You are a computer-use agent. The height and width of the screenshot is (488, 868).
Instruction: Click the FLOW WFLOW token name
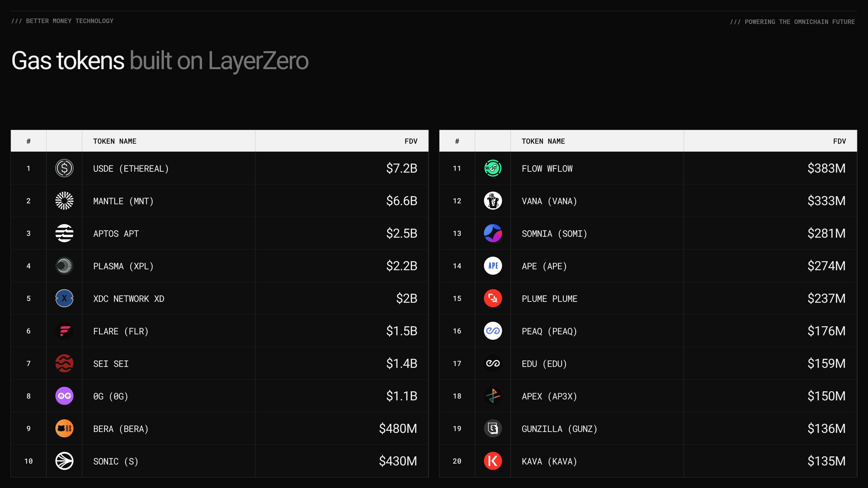[x=547, y=169]
